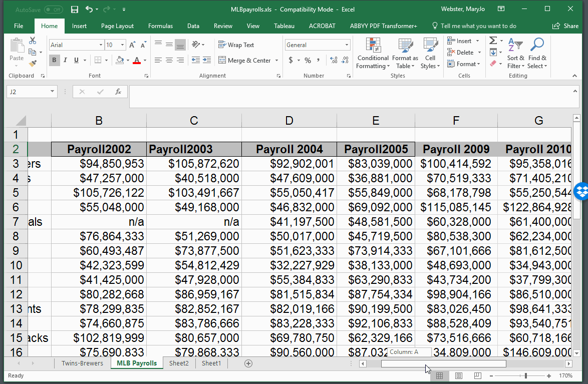The height and width of the screenshot is (384, 588).
Task: Click Insert cells button
Action: (x=459, y=41)
